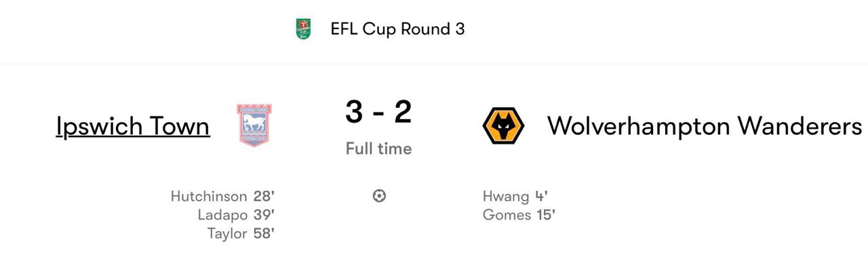Click the 58' minute next to Taylor
868x269 pixels.
264,234
